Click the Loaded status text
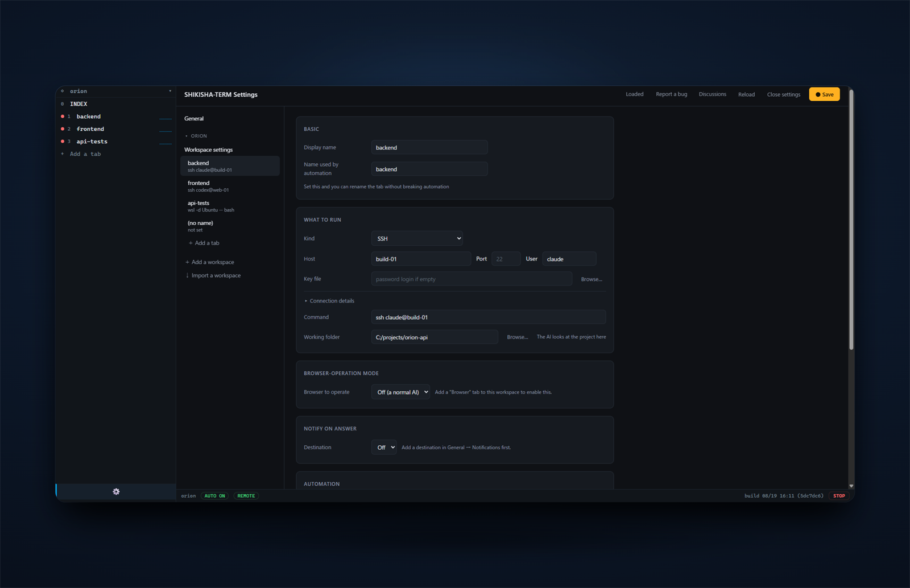The height and width of the screenshot is (588, 910). [635, 94]
